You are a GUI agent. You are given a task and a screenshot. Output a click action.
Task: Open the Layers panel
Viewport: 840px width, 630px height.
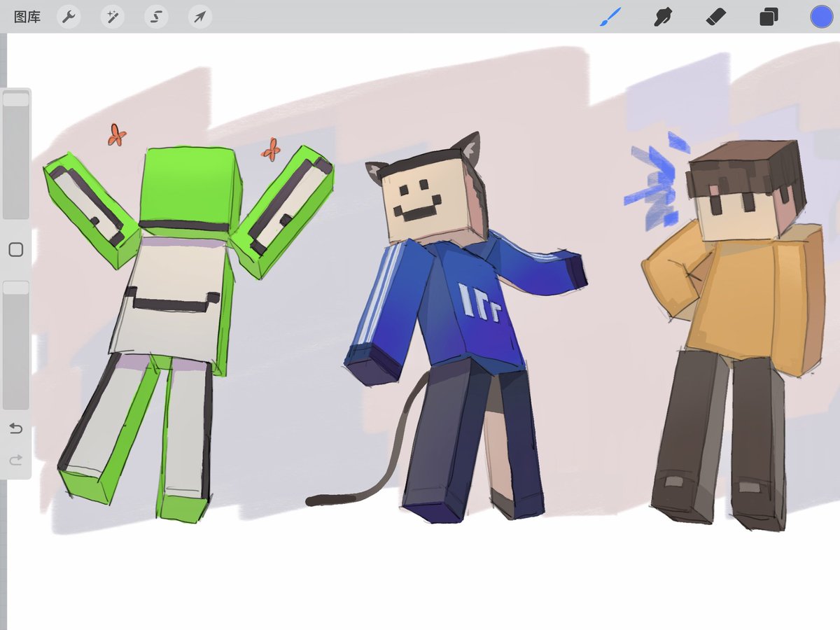(769, 17)
